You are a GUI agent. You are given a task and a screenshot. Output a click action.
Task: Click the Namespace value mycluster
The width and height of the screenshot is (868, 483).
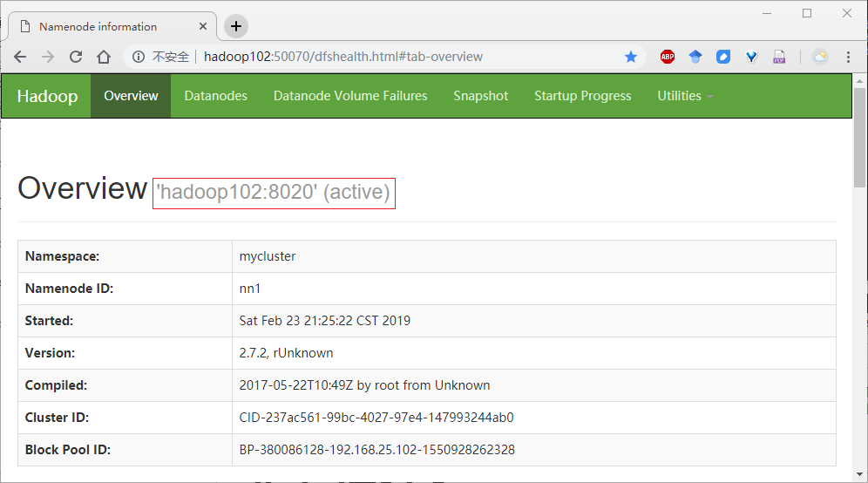coord(268,256)
